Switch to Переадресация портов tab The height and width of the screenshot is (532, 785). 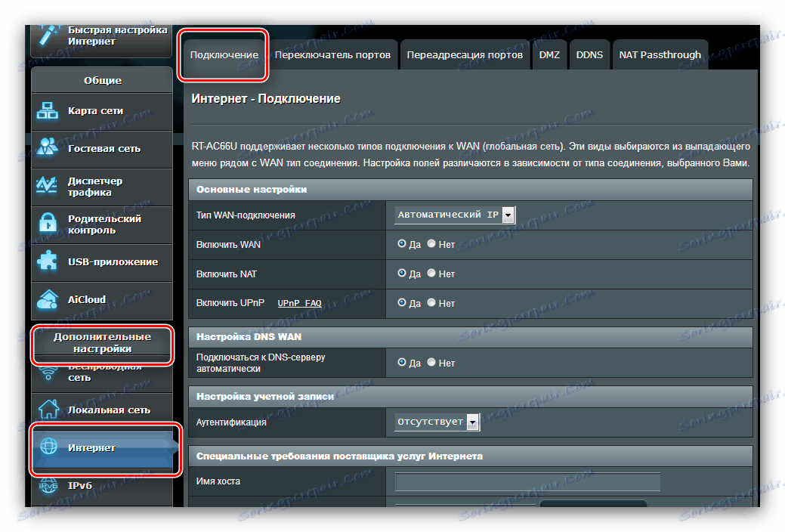click(x=465, y=54)
